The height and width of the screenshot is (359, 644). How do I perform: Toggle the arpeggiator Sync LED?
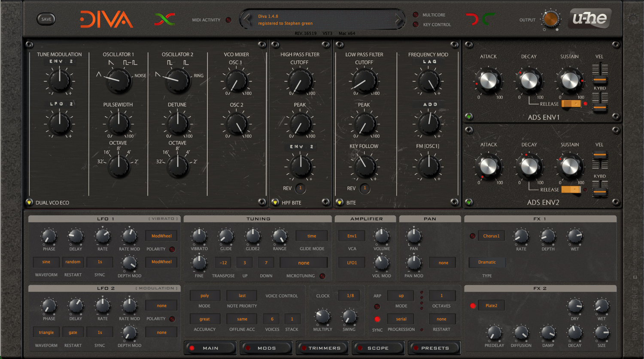pos(377,319)
